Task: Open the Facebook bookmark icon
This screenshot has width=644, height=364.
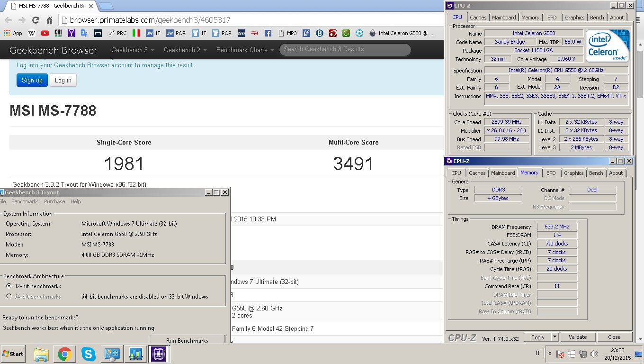Action: [268, 33]
